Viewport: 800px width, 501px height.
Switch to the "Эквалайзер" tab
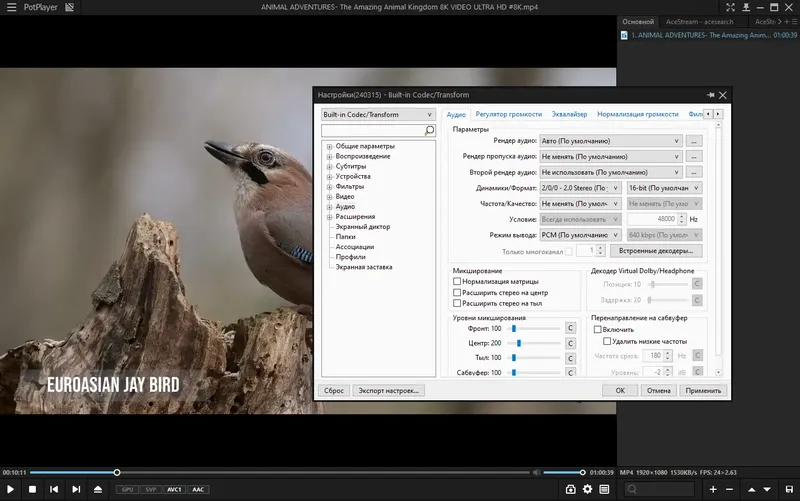(x=570, y=115)
